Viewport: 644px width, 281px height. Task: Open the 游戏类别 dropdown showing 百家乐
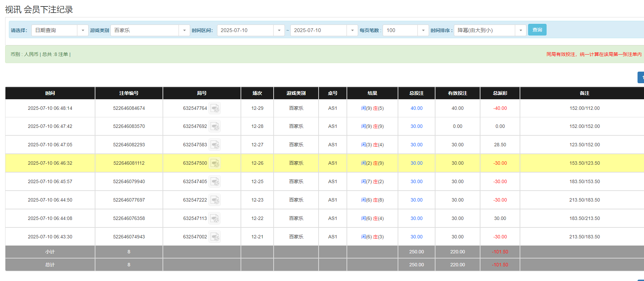pos(150,30)
